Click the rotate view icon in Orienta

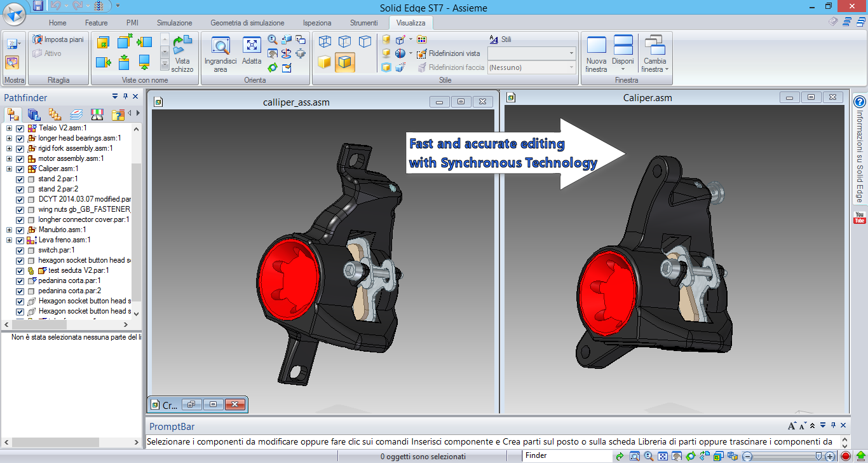[x=286, y=53]
